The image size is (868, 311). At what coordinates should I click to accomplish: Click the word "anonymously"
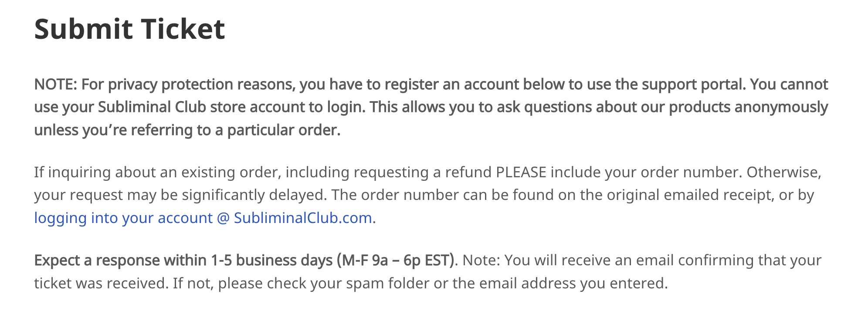click(x=781, y=107)
